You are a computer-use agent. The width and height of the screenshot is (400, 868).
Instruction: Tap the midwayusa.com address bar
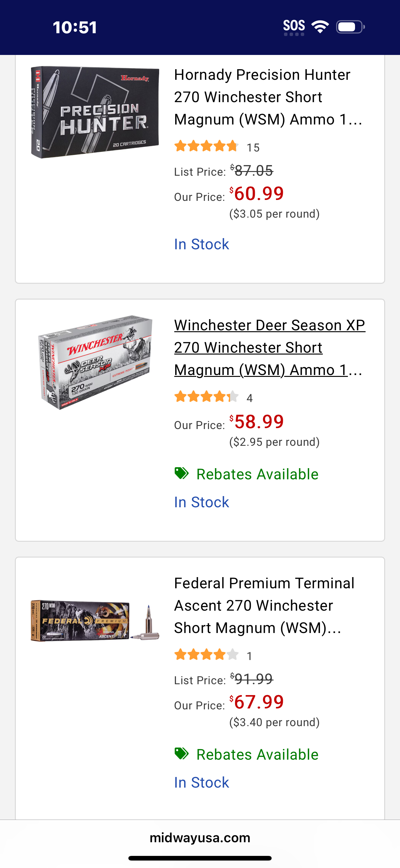(200, 838)
